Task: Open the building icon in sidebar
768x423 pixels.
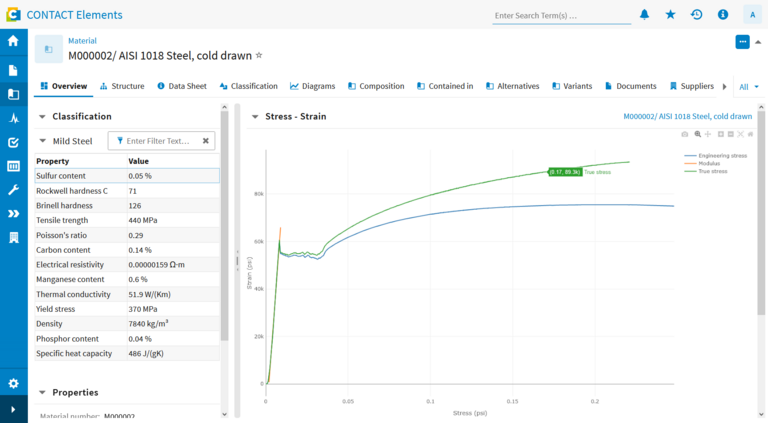Action: coord(13,238)
